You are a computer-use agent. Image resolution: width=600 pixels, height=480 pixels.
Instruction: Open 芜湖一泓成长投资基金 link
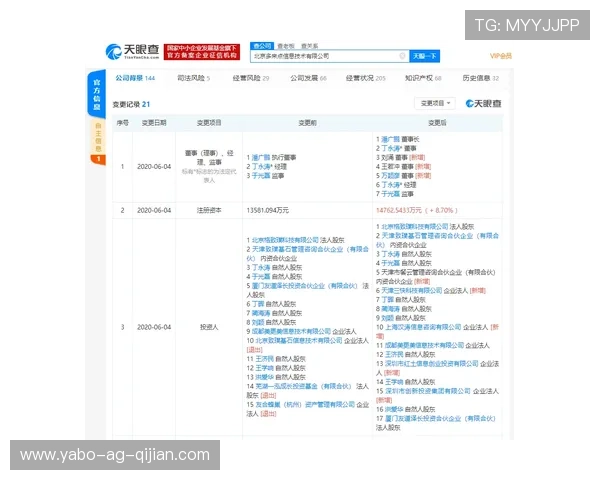click(x=303, y=386)
